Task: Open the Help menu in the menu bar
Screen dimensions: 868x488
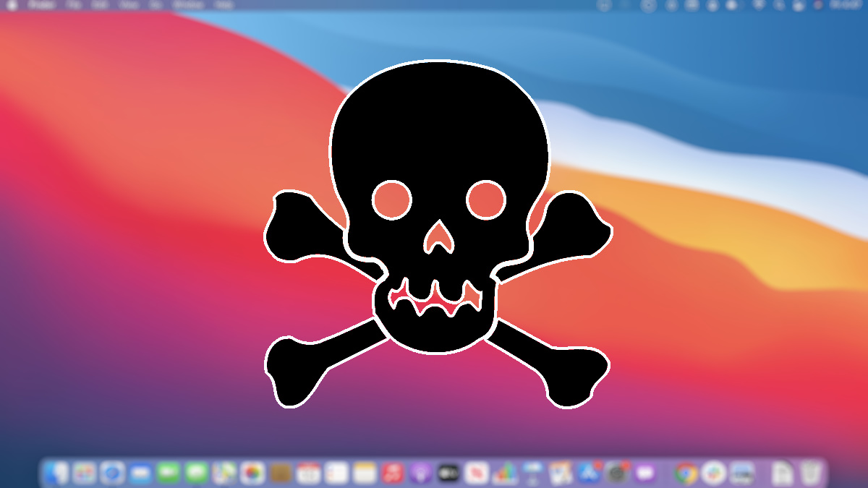Action: [x=225, y=5]
